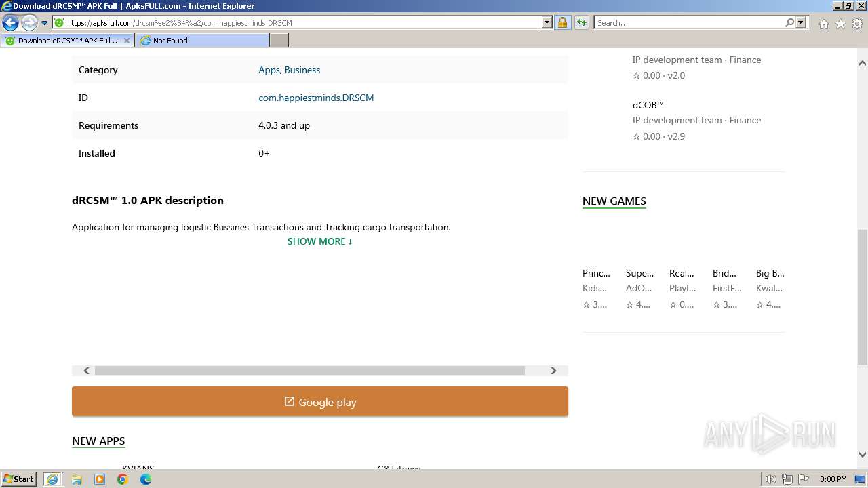Open the Supe... game entry
Image resolution: width=868 pixels, height=488 pixels.
(639, 273)
